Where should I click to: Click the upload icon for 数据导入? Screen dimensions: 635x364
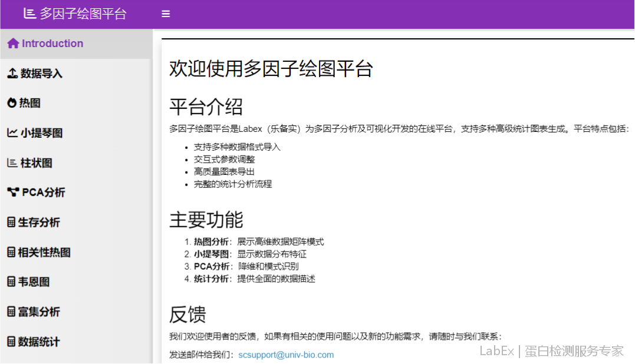point(12,74)
